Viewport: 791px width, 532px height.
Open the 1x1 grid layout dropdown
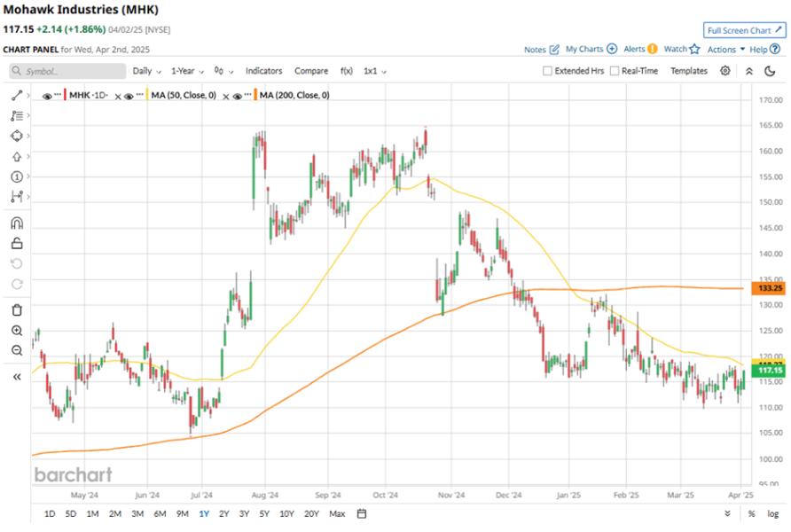pos(375,71)
